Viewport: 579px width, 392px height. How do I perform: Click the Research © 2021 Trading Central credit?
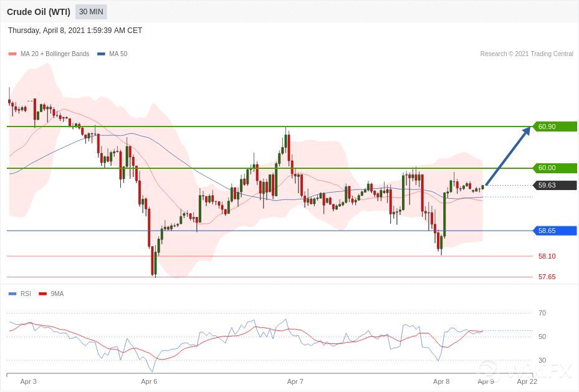click(526, 54)
